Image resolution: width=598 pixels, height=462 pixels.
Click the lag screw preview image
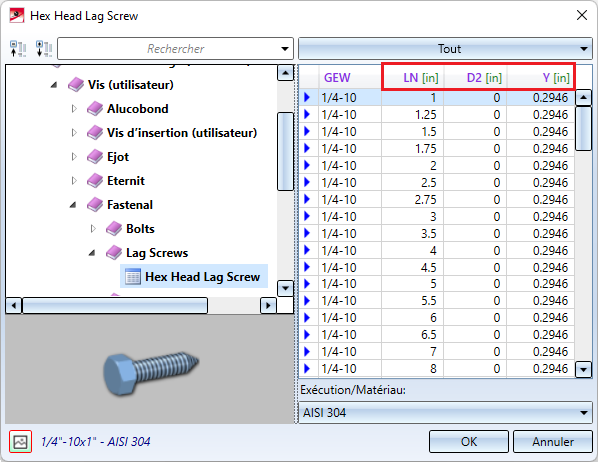(x=151, y=373)
